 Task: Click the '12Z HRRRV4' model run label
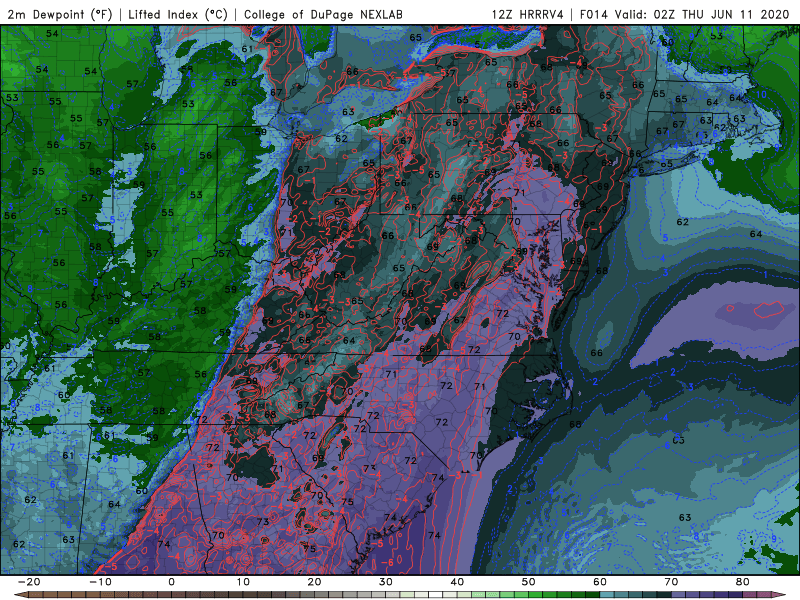[528, 14]
